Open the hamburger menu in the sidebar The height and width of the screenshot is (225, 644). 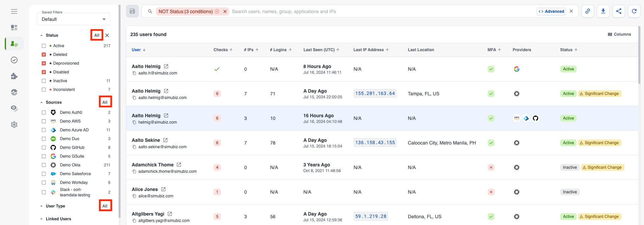coord(14,11)
